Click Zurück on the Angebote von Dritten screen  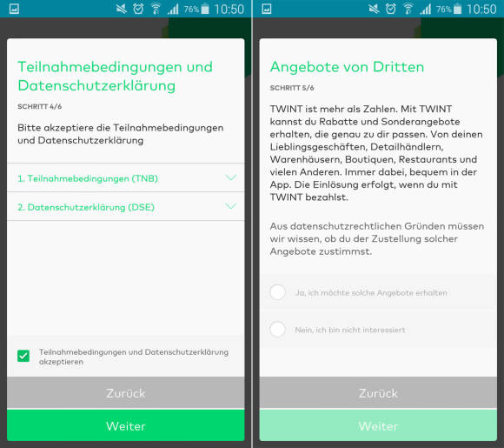[x=378, y=392]
